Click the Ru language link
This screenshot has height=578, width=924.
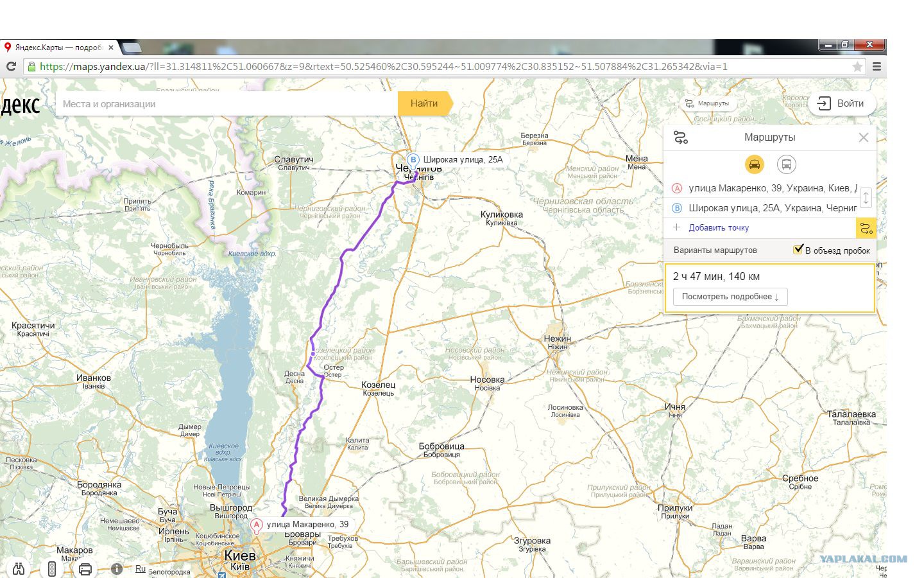(141, 569)
